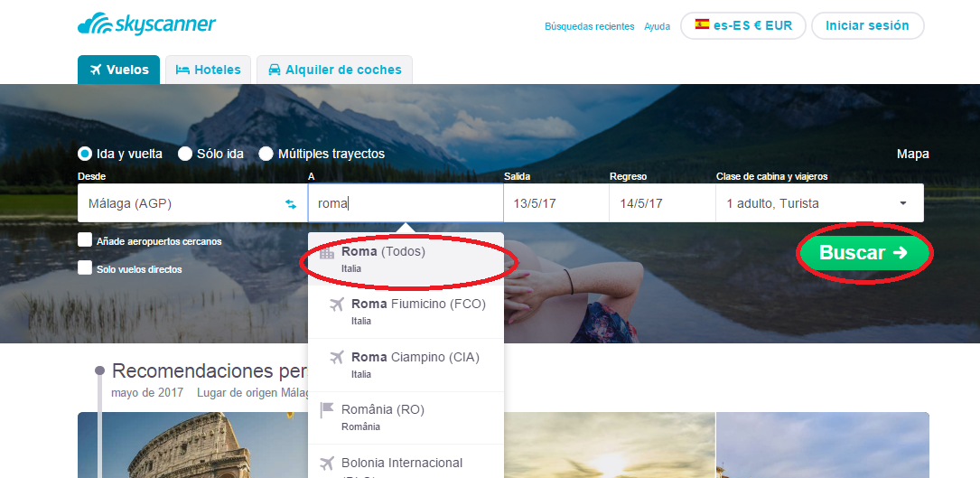Enable Añade aeropuertos cercanos checkbox
980x478 pixels.
(x=85, y=240)
